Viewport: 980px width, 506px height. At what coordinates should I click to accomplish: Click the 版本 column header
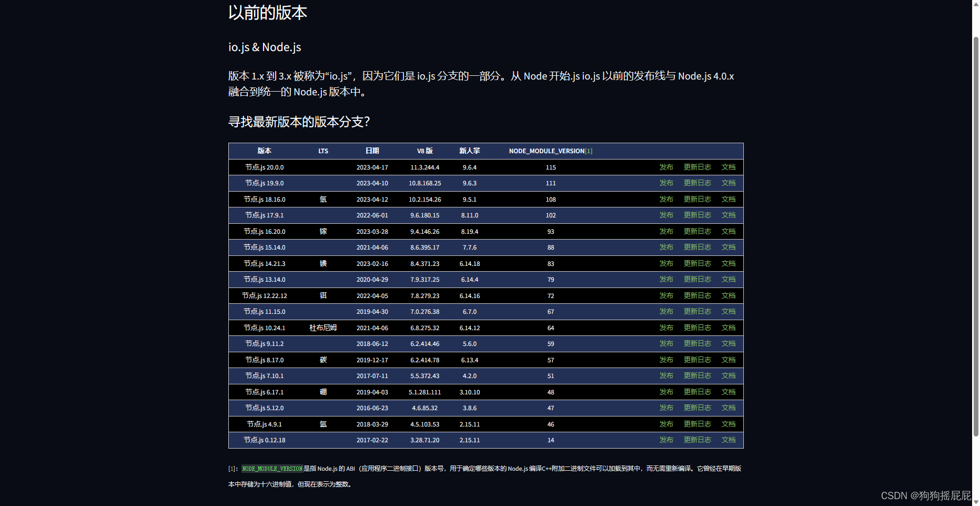point(264,151)
